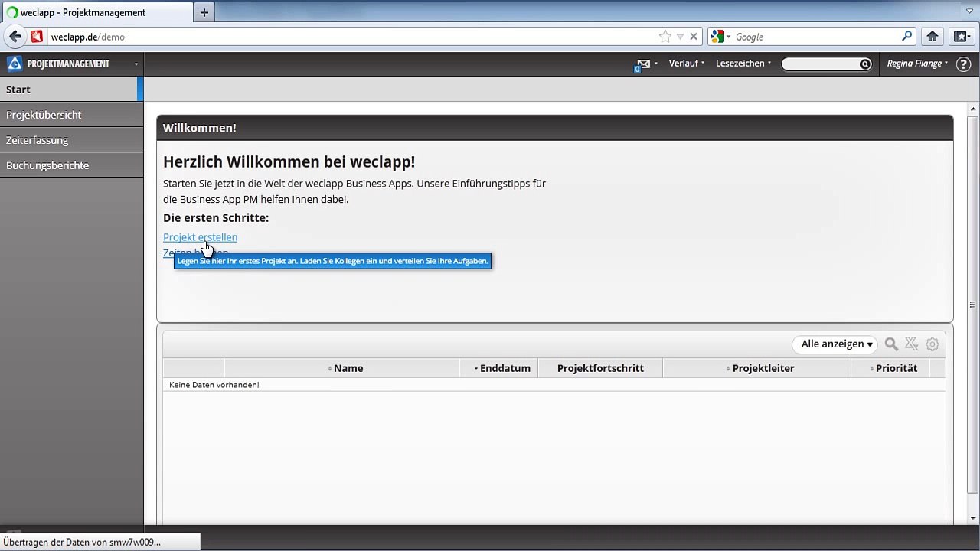Sort table by Priorität column
This screenshot has height=551, width=980.
[890, 368]
